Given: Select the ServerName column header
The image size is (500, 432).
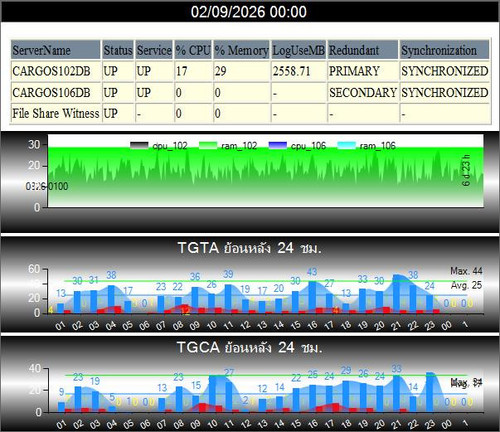Looking at the screenshot, I should tap(55, 50).
